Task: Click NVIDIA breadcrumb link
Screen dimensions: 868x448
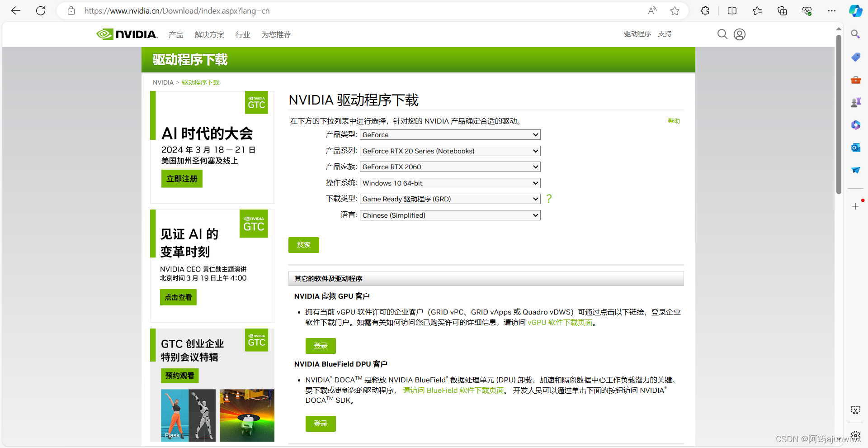Action: [163, 82]
